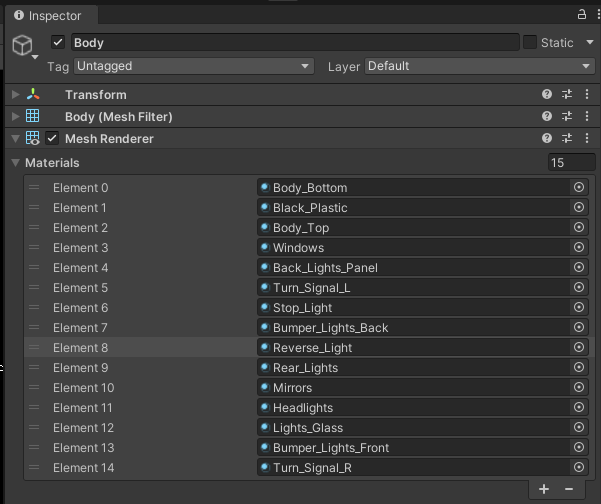The height and width of the screenshot is (504, 601).
Task: Open Mesh Filter more options menu
Action: [586, 117]
